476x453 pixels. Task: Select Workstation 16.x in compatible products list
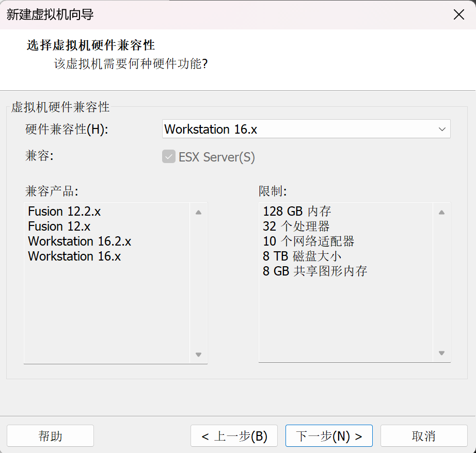[x=74, y=256]
